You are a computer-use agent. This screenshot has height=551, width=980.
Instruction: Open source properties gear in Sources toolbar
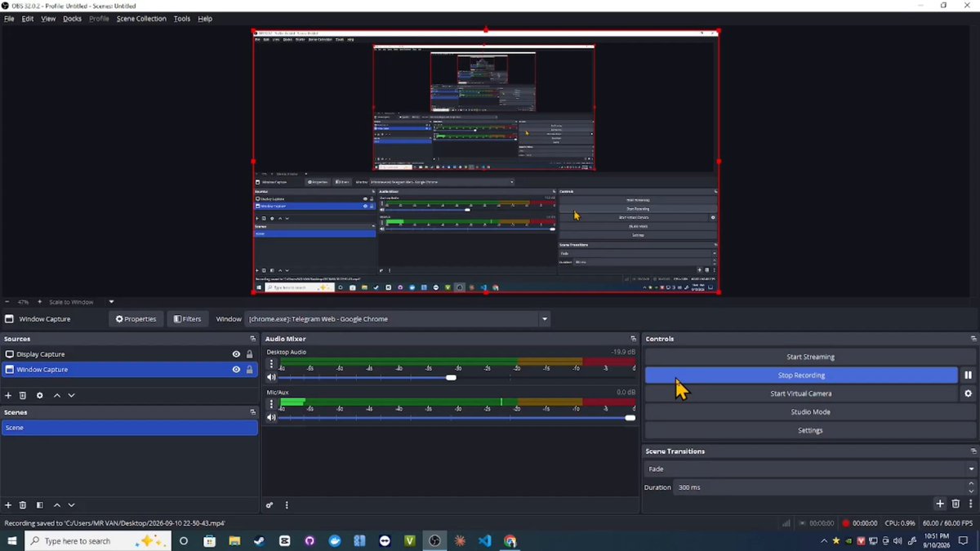pyautogui.click(x=39, y=396)
